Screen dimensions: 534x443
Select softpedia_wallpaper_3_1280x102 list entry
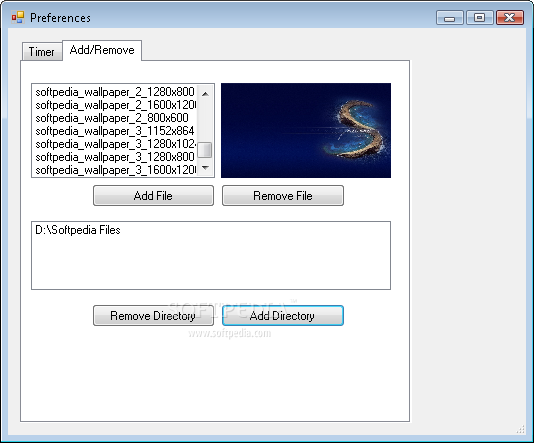click(x=115, y=144)
